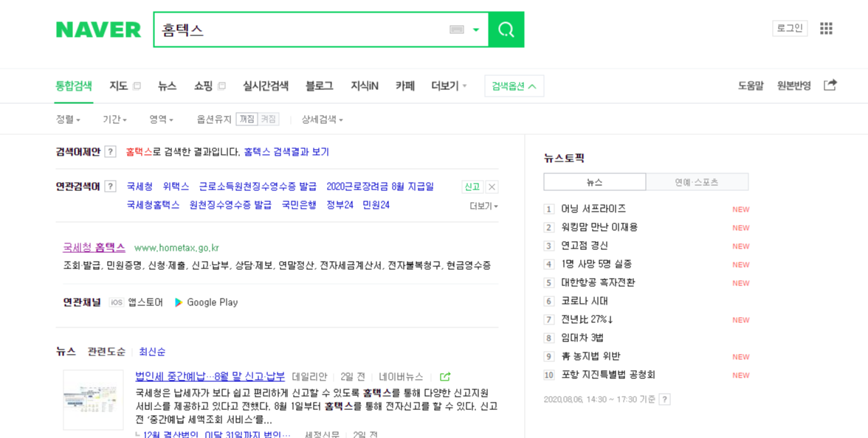Click related search 민원24
This screenshot has width=868, height=438.
[376, 205]
